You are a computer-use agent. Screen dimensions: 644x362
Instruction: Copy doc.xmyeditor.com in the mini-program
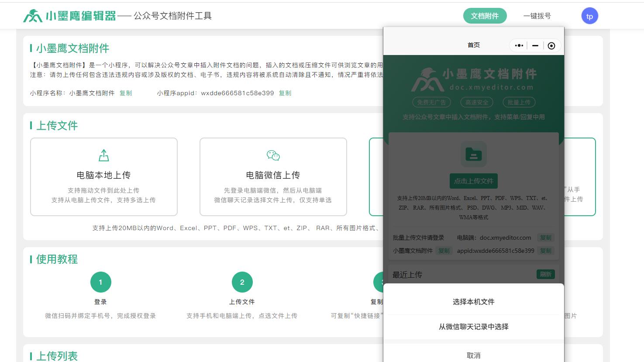pyautogui.click(x=546, y=238)
